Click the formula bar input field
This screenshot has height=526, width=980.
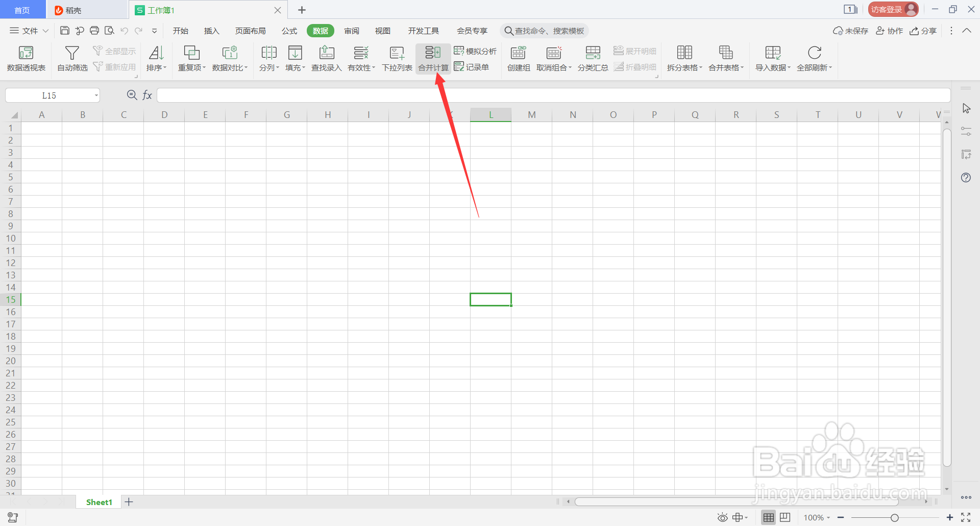pos(553,95)
